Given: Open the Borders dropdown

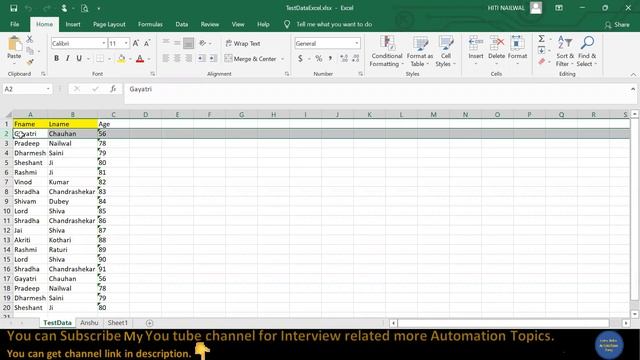Looking at the screenshot, I should [x=109, y=59].
